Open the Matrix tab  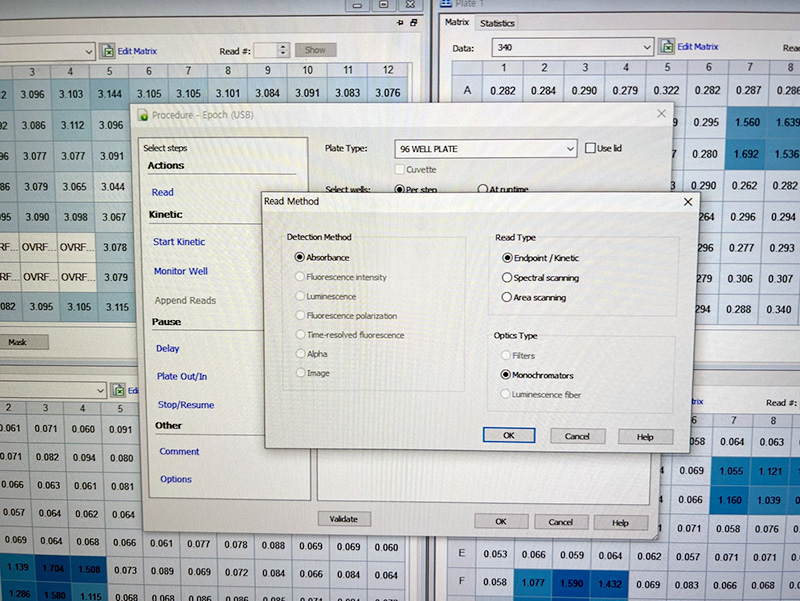456,23
